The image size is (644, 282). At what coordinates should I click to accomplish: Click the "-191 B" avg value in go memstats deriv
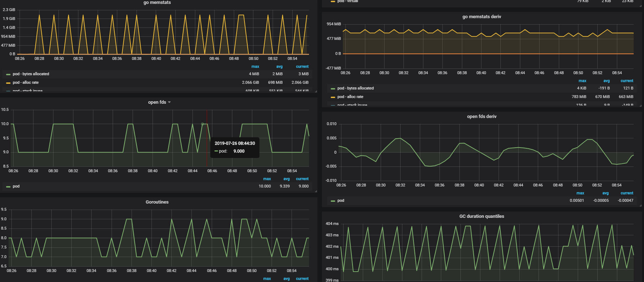pos(604,88)
